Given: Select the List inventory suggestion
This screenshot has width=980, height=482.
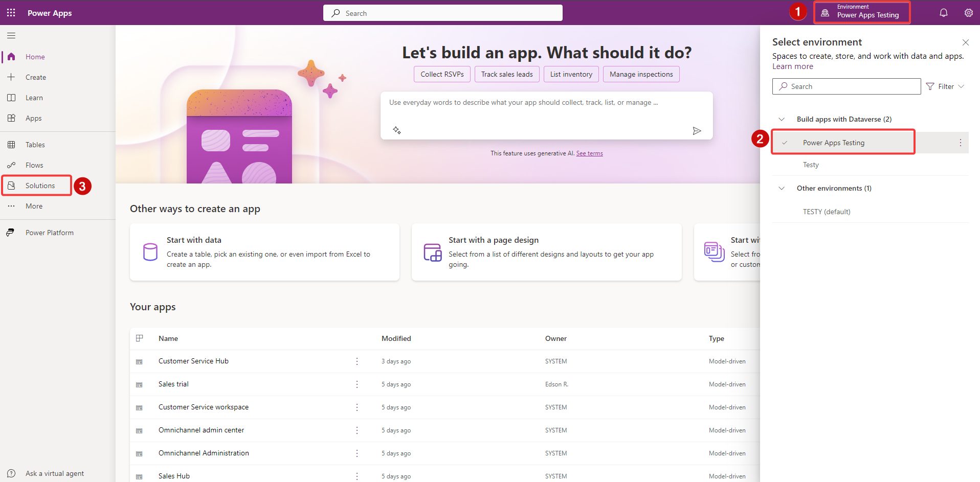Looking at the screenshot, I should click(x=571, y=74).
